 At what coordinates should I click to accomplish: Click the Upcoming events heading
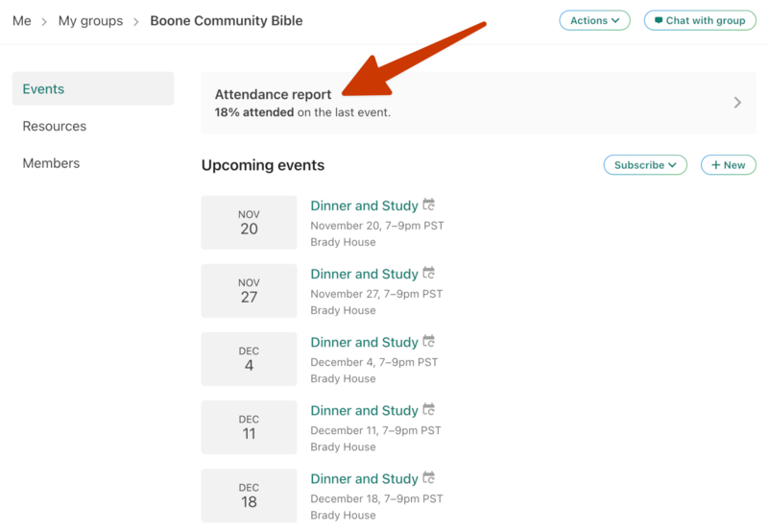pos(263,165)
